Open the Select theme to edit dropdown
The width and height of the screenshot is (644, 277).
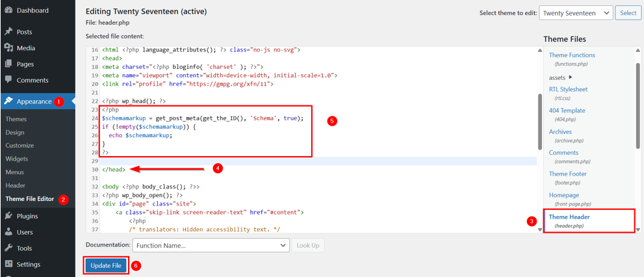pyautogui.click(x=576, y=13)
